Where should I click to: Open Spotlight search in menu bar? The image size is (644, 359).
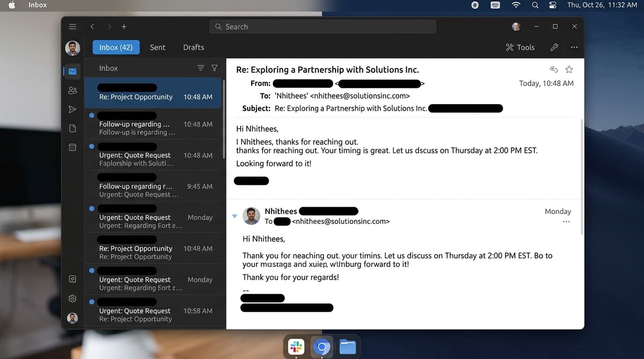(x=535, y=5)
